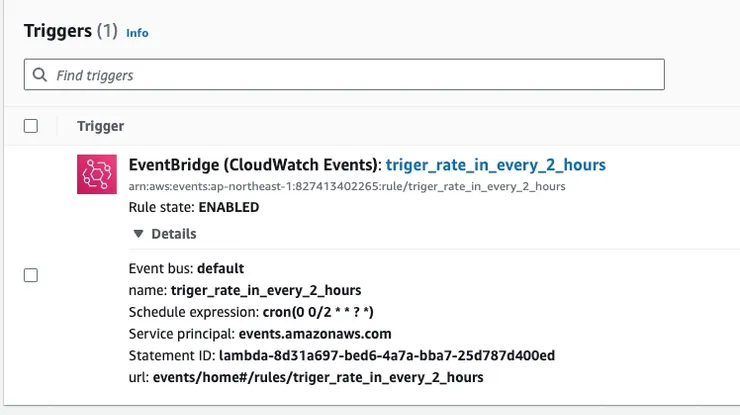
Task: Click the cron Schedule expression value
Action: pos(325,312)
